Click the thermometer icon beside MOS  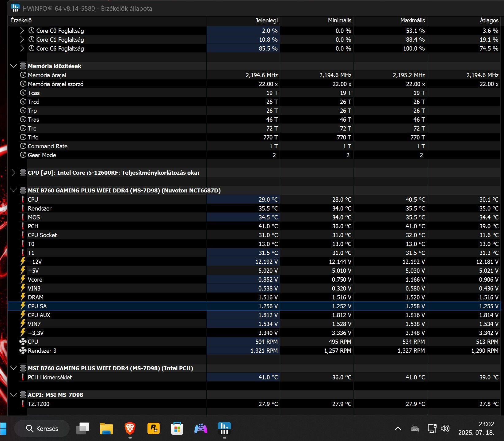pos(23,217)
